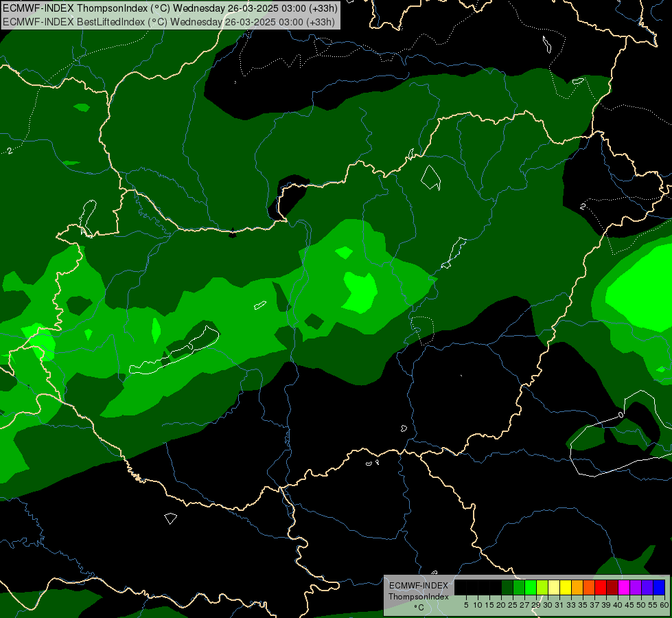Click the black legend swatch between 15 and 20

(496, 587)
